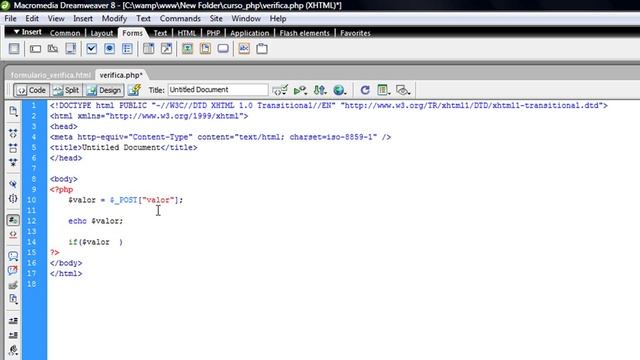
Task: Insert a Button form element
Action: click(223, 49)
